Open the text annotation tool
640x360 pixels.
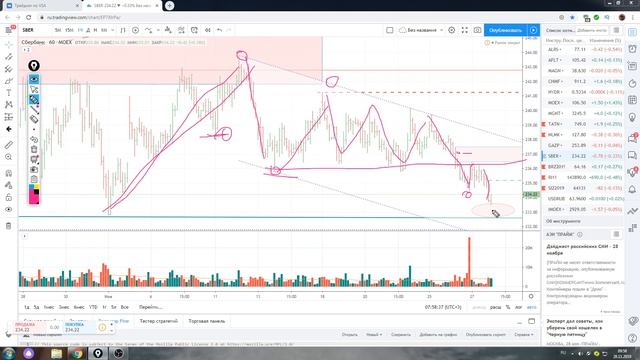(x=8, y=93)
